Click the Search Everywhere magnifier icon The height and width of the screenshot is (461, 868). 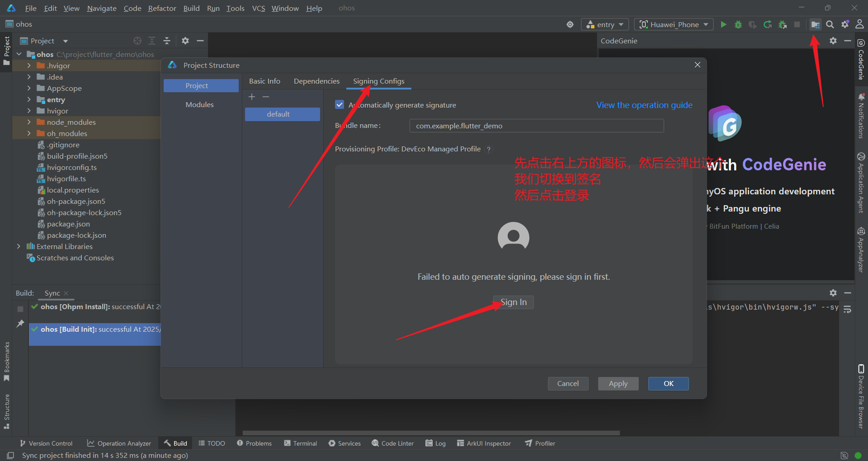830,24
